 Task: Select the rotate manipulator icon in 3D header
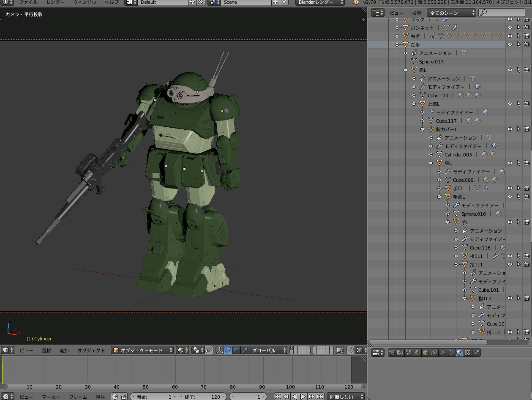point(236,350)
